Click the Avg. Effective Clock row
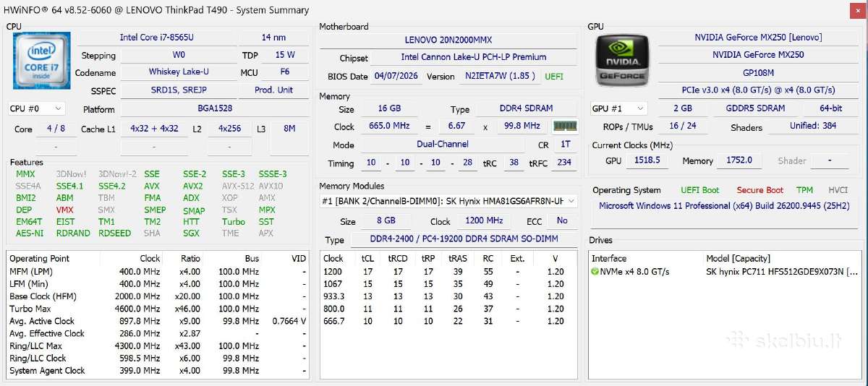This screenshot has width=868, height=386. point(158,333)
